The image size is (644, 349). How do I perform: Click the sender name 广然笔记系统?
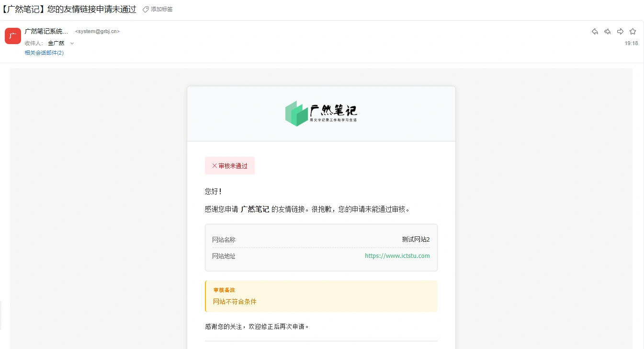tap(46, 31)
